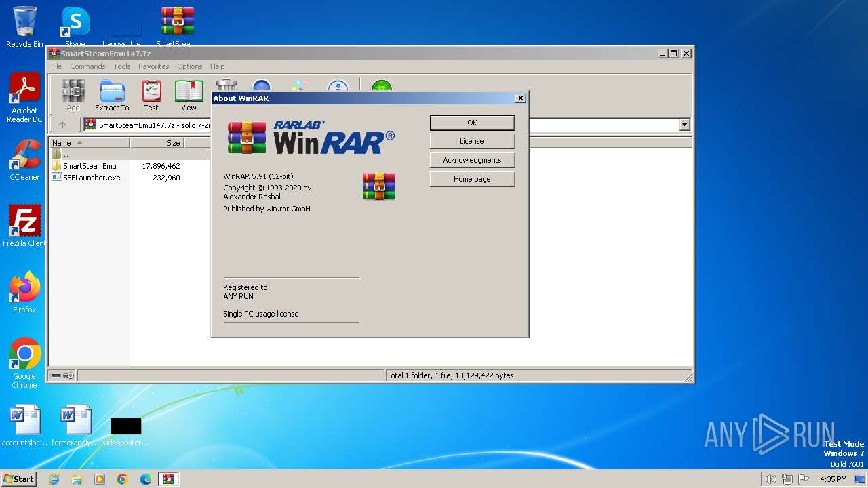
Task: Close the About WinRAR dialog
Action: click(521, 98)
